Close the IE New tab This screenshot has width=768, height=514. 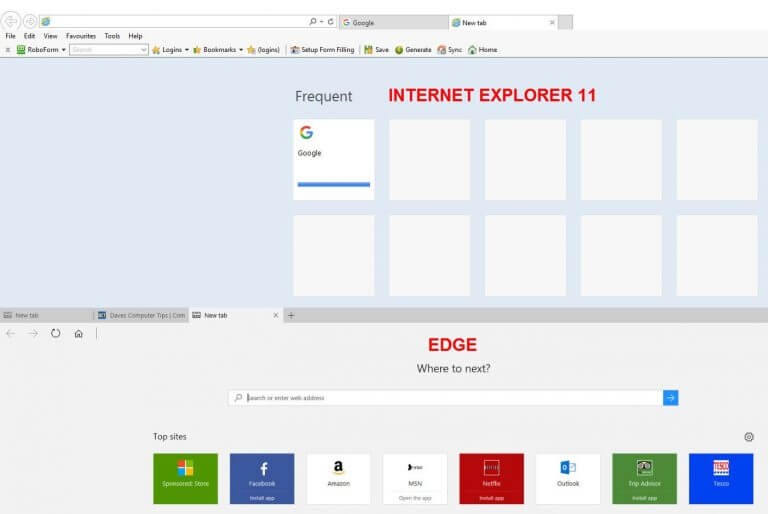[552, 23]
